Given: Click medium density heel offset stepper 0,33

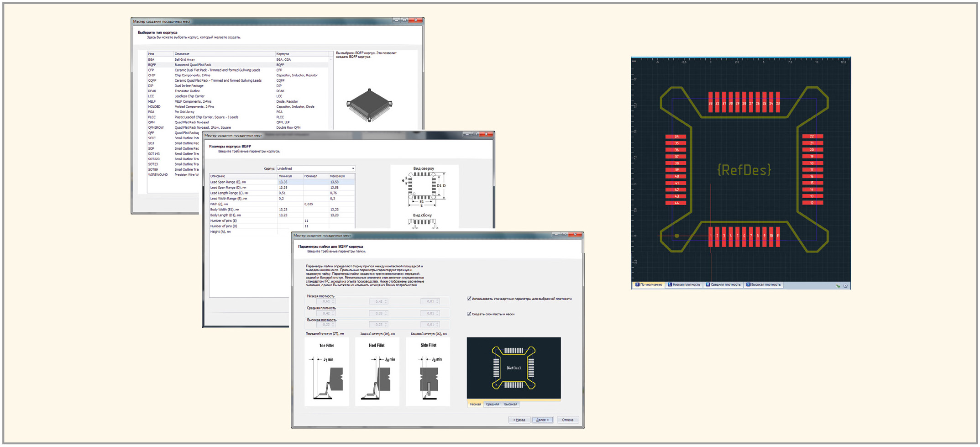Looking at the screenshot, I should coord(378,313).
